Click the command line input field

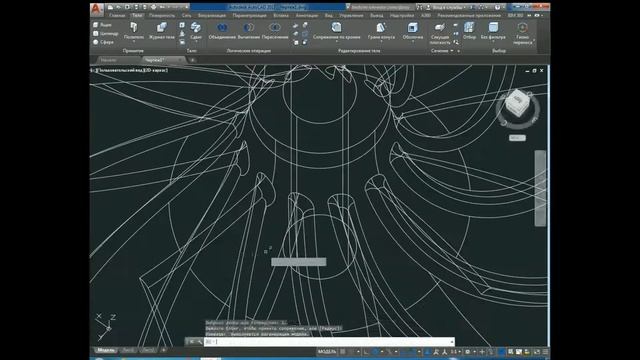click(329, 342)
